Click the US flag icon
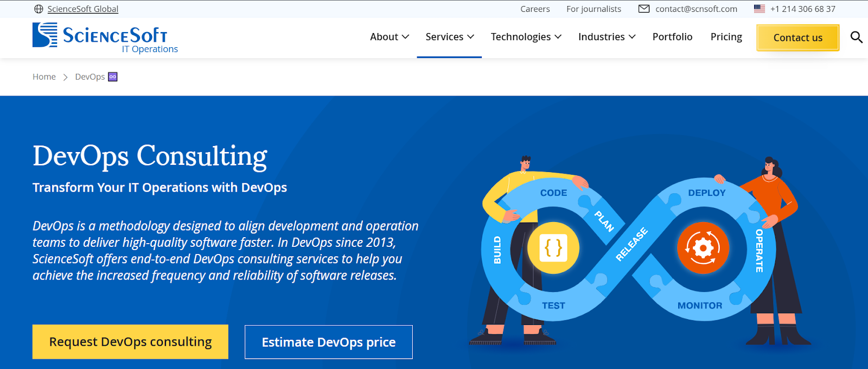 click(x=759, y=9)
